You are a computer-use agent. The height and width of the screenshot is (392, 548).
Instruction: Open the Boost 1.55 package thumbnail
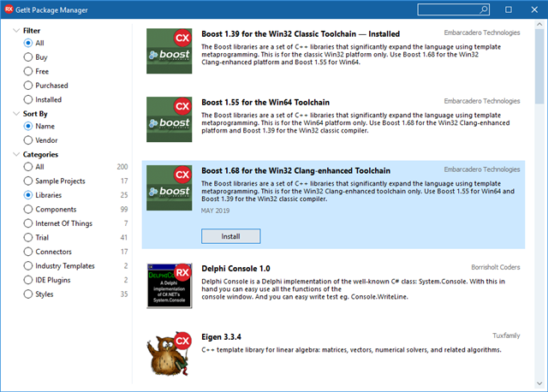(170, 120)
